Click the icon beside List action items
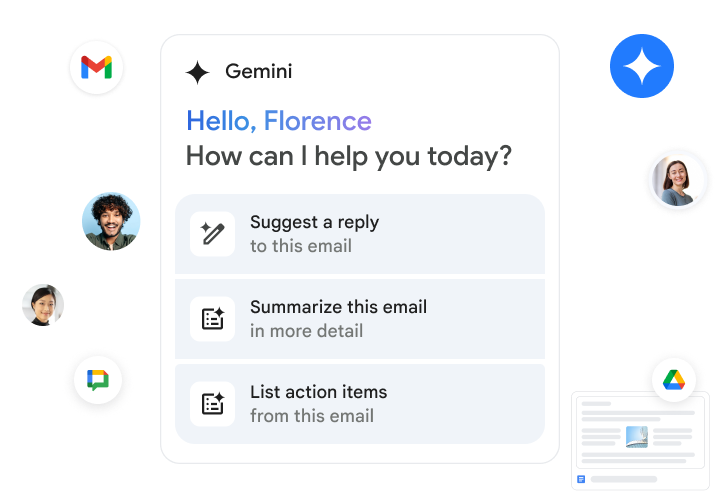 click(212, 404)
